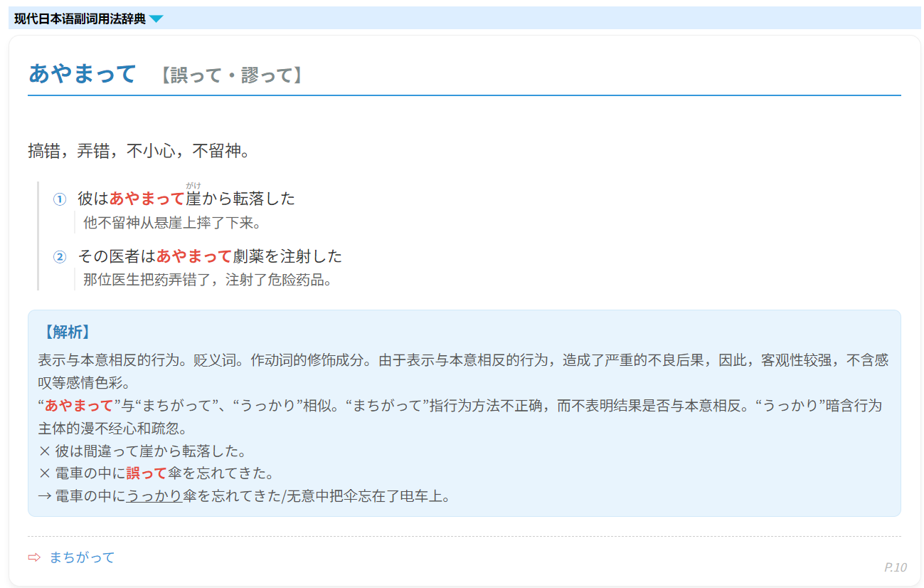Click the pink arrow icon before まちがって

pos(34,557)
